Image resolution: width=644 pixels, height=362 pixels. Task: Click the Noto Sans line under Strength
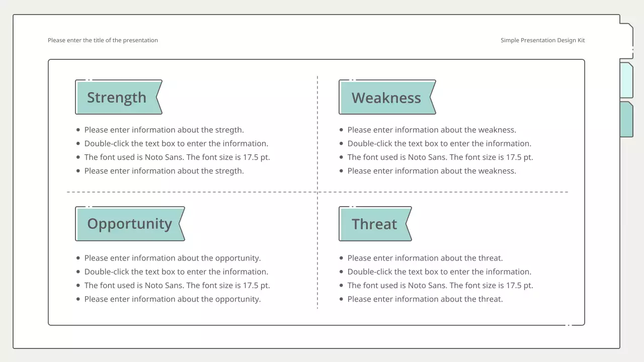point(177,157)
